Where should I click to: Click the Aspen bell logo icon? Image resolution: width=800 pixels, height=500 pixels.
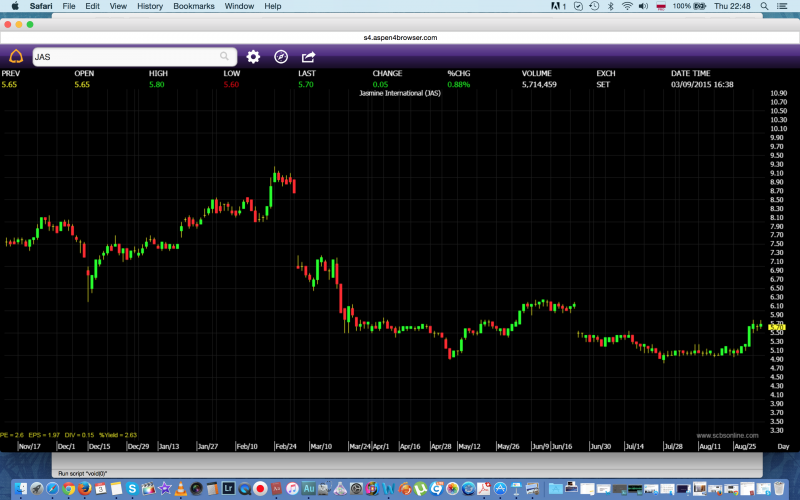coord(15,57)
